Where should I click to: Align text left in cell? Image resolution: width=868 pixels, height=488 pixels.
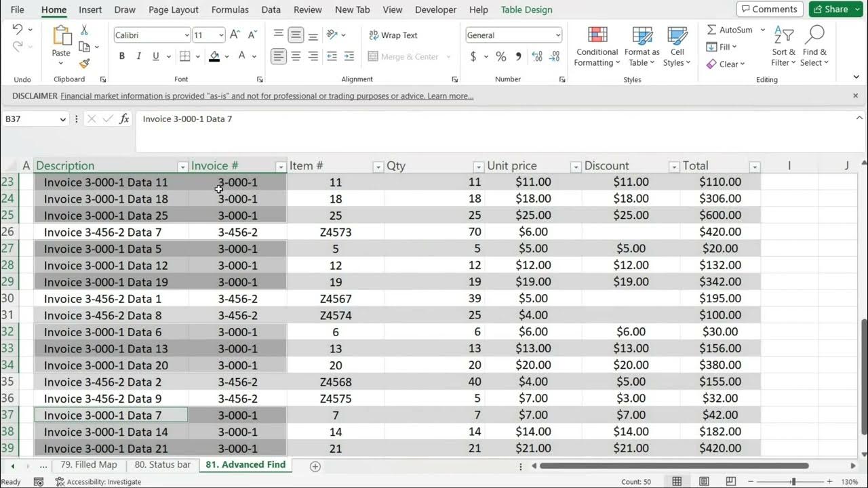coord(278,56)
